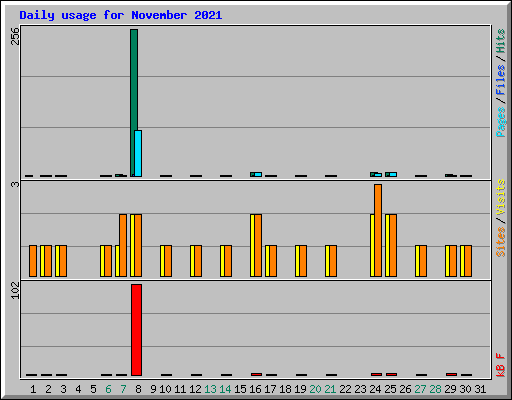Screen dimensions: 512x400
Task: Click green day label 13 on the x-axis
Action: tap(210, 389)
